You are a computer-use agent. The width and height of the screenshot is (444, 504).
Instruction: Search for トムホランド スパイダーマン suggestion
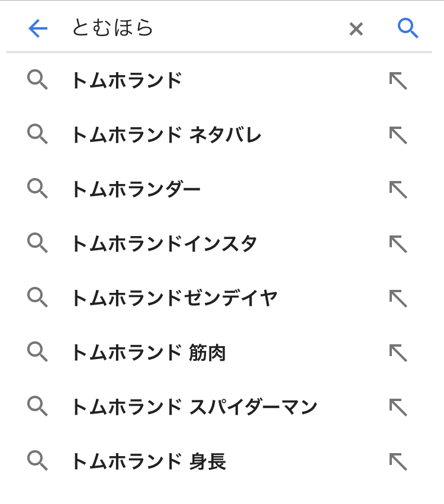click(x=194, y=407)
